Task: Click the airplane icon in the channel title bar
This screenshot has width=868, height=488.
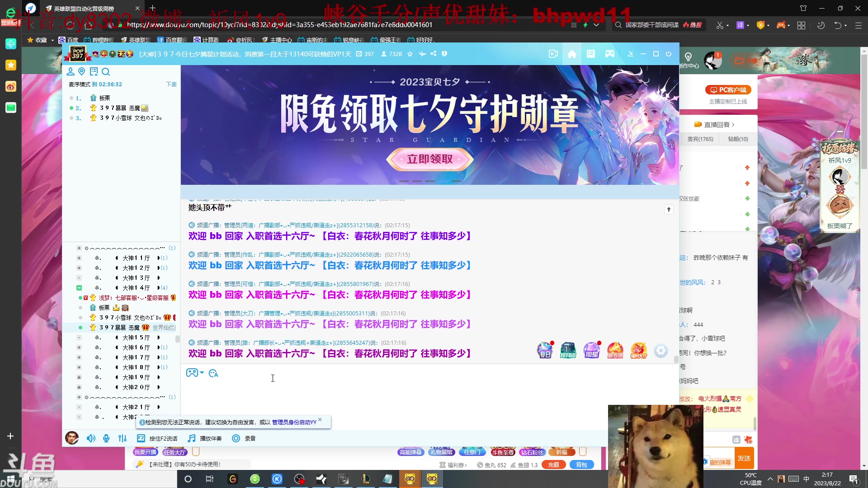Action: (422, 54)
